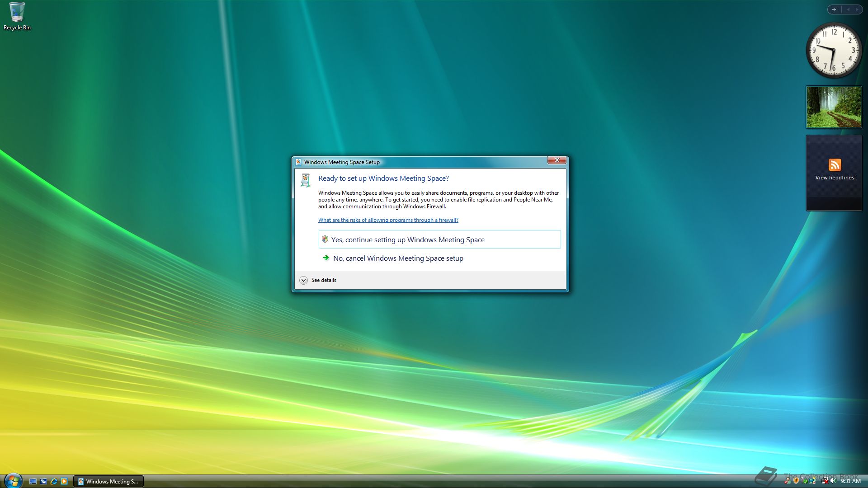Click the sidebar Add Gadgets plus button

tap(834, 9)
